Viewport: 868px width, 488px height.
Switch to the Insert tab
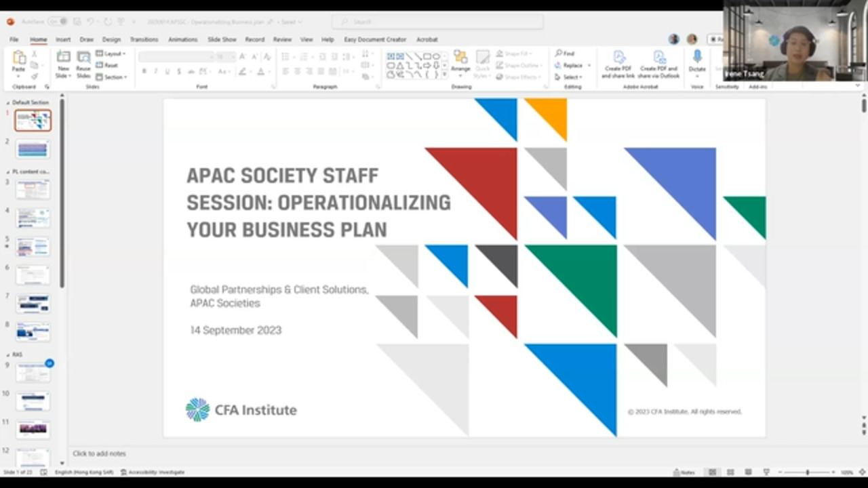(63, 39)
